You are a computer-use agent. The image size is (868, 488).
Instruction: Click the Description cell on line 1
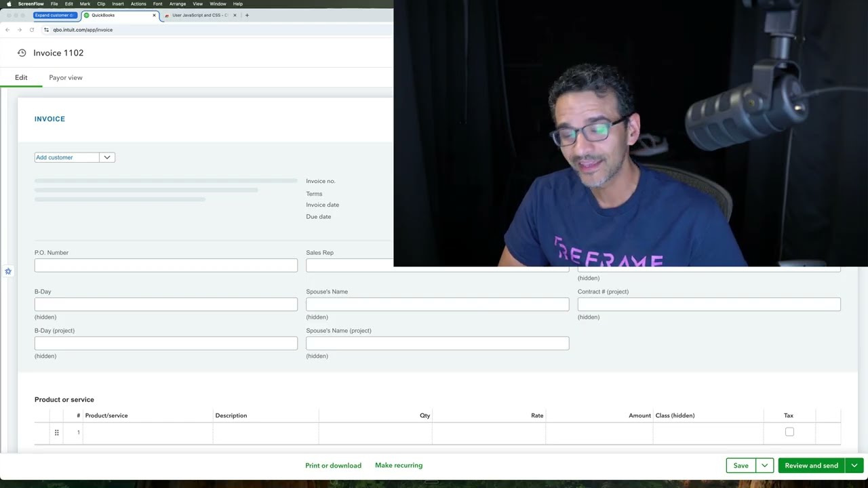[x=266, y=432]
